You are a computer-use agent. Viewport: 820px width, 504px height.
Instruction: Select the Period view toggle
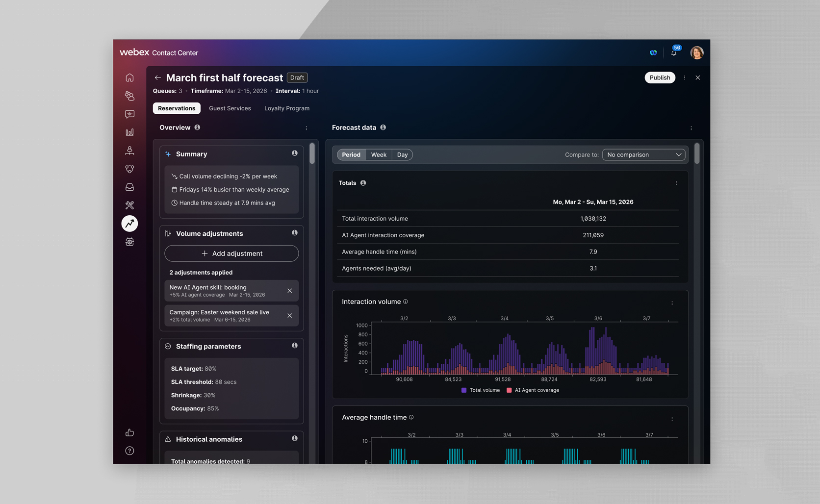coord(351,155)
